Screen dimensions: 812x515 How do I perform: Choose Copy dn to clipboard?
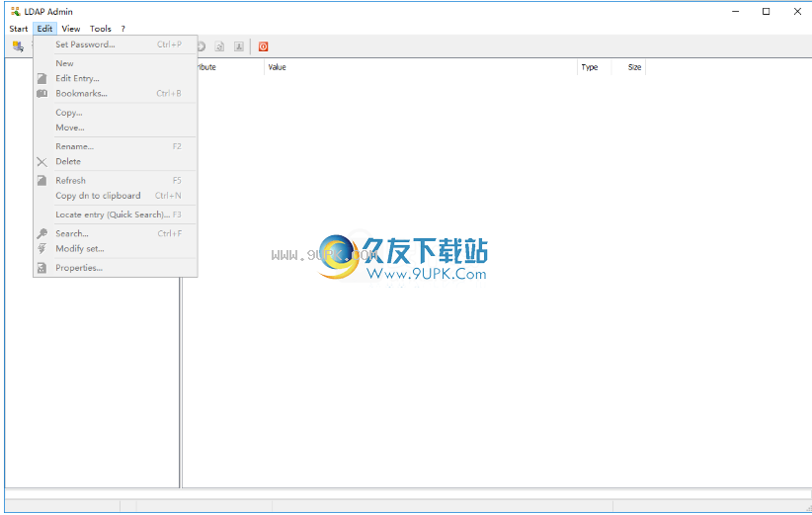point(116,196)
